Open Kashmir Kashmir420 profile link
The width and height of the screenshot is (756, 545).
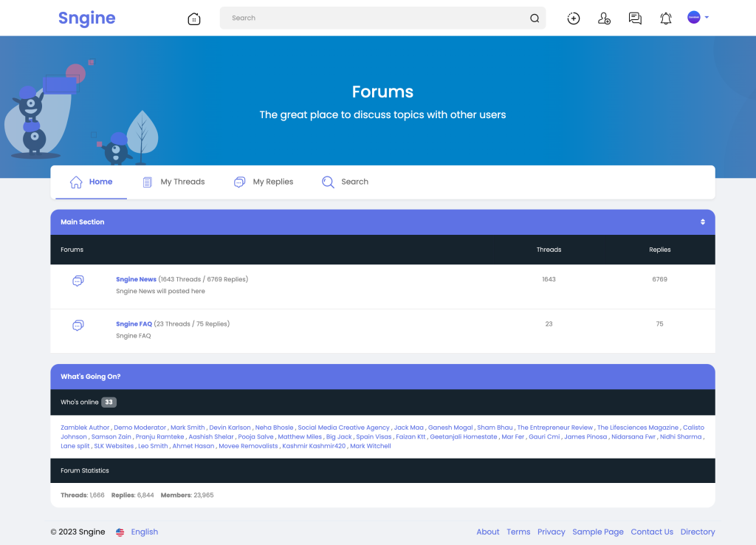[x=314, y=445]
